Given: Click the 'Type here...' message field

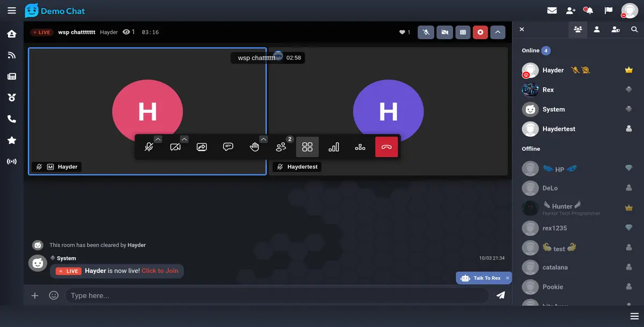Looking at the screenshot, I should point(276,295).
